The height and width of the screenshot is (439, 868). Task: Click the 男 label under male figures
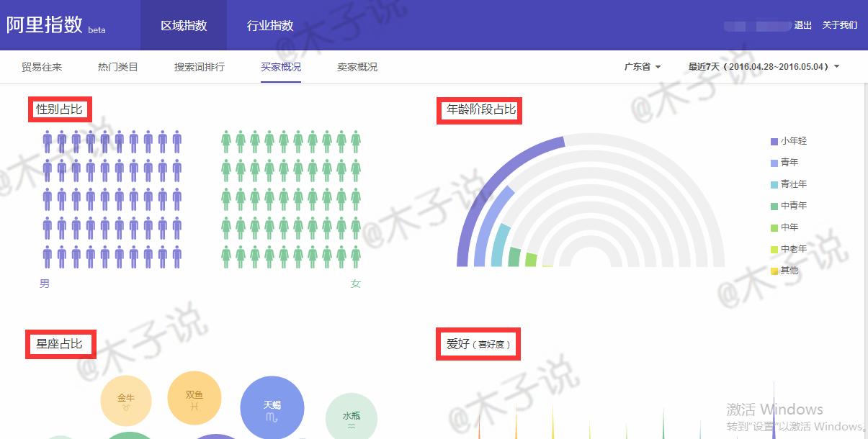click(44, 284)
